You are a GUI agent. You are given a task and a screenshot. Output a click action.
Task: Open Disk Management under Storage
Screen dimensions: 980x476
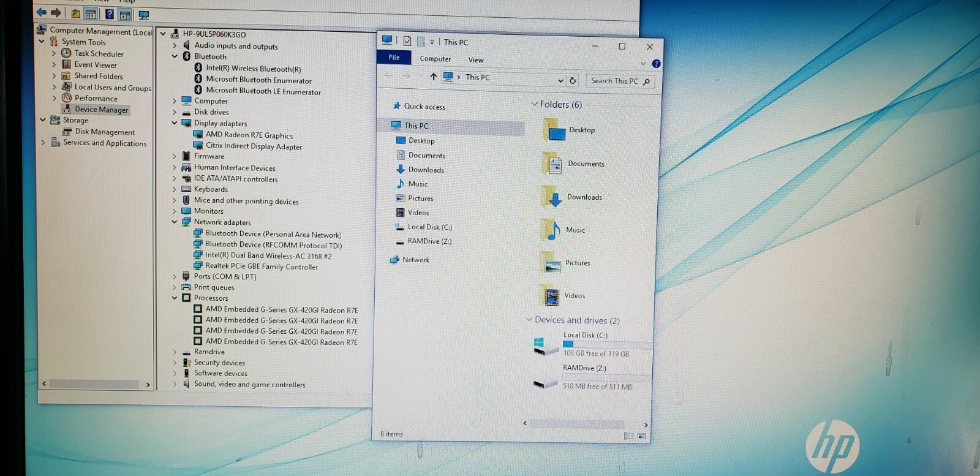tap(105, 132)
